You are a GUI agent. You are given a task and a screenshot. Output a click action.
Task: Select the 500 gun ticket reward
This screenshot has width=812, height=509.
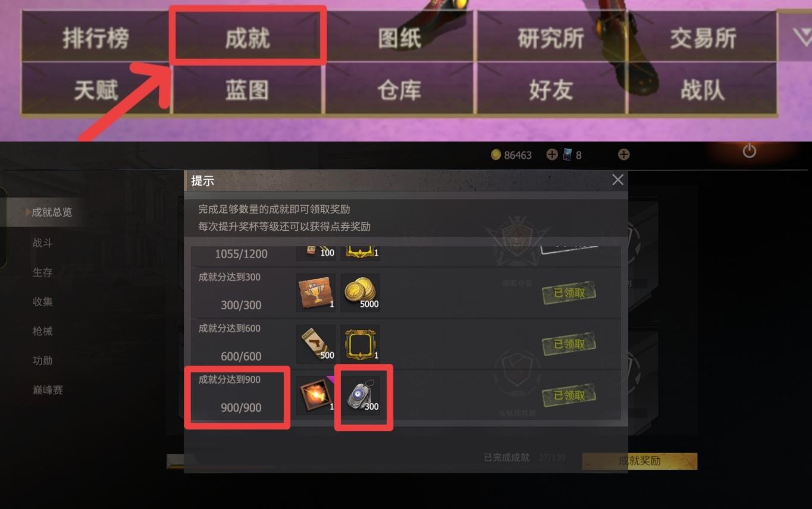[316, 344]
